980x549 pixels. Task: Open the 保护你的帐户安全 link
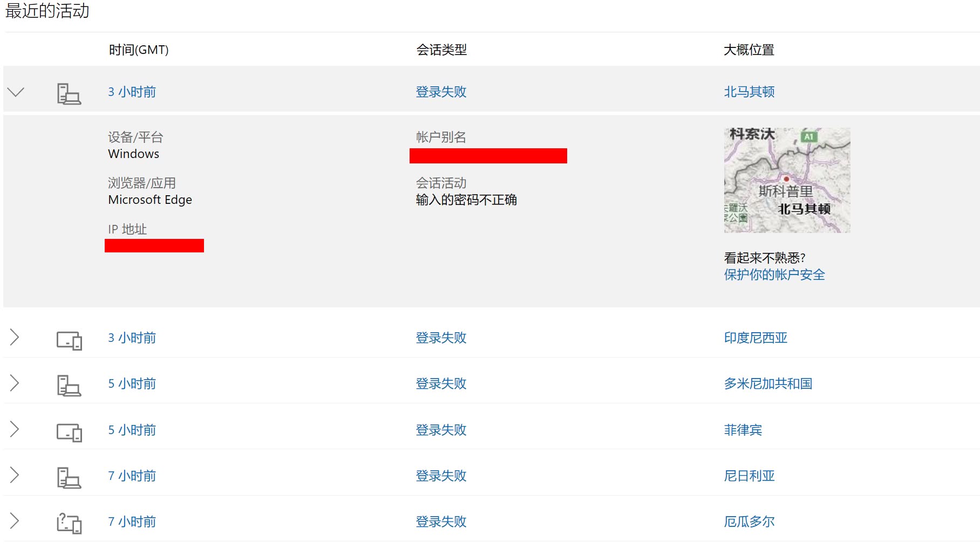[773, 274]
